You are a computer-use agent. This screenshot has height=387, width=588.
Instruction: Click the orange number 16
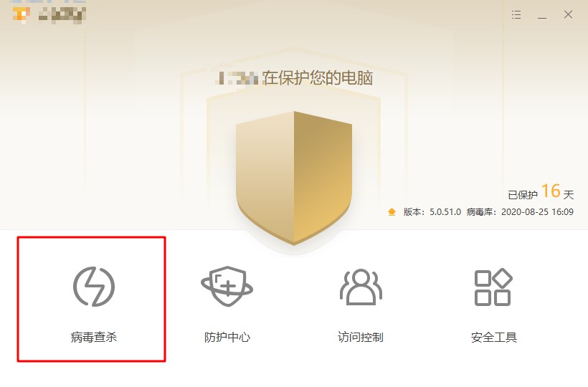pyautogui.click(x=551, y=191)
